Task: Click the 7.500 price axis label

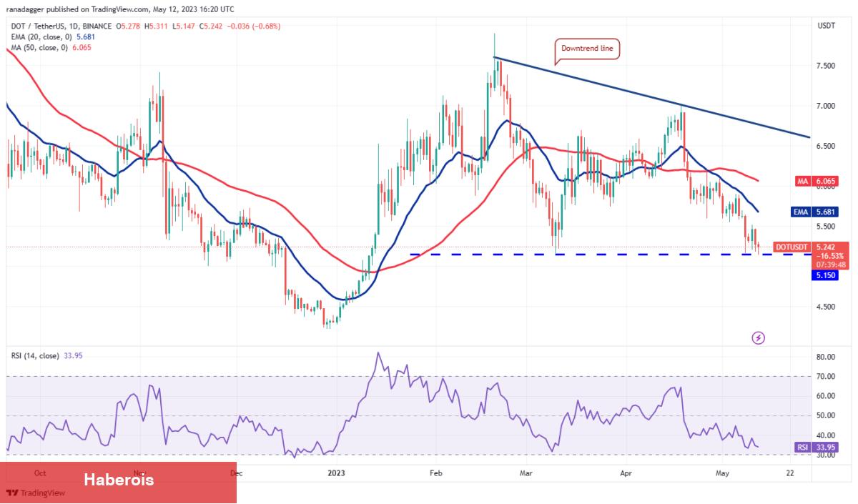Action: click(826, 66)
